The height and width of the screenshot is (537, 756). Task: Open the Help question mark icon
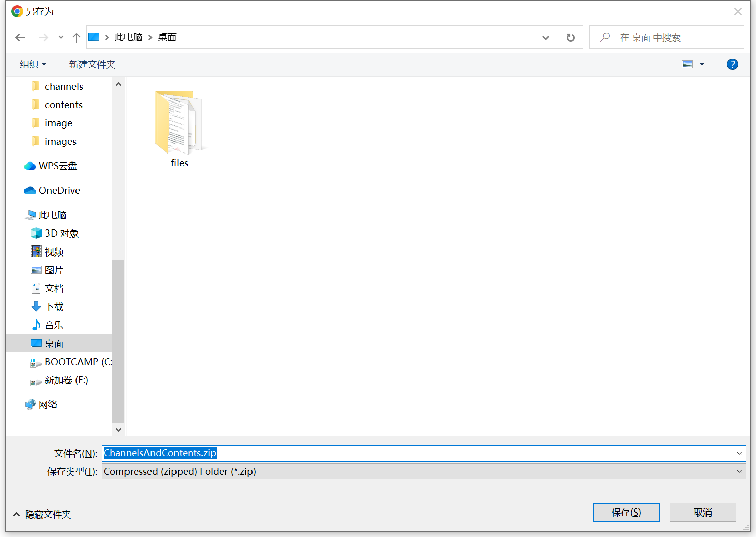pos(732,64)
